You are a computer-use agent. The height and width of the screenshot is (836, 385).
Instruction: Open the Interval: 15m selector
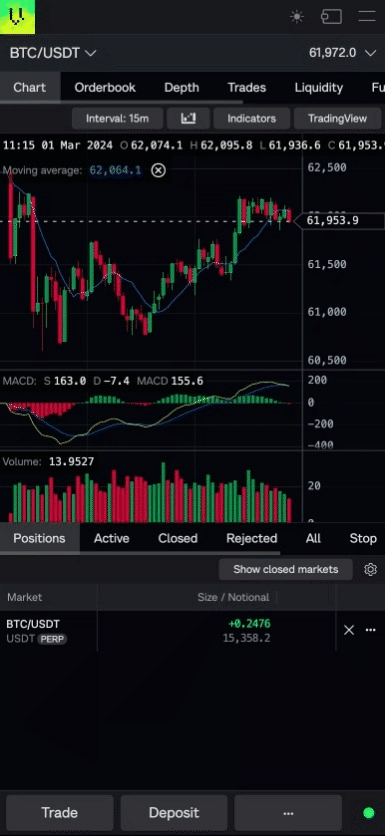coord(117,118)
